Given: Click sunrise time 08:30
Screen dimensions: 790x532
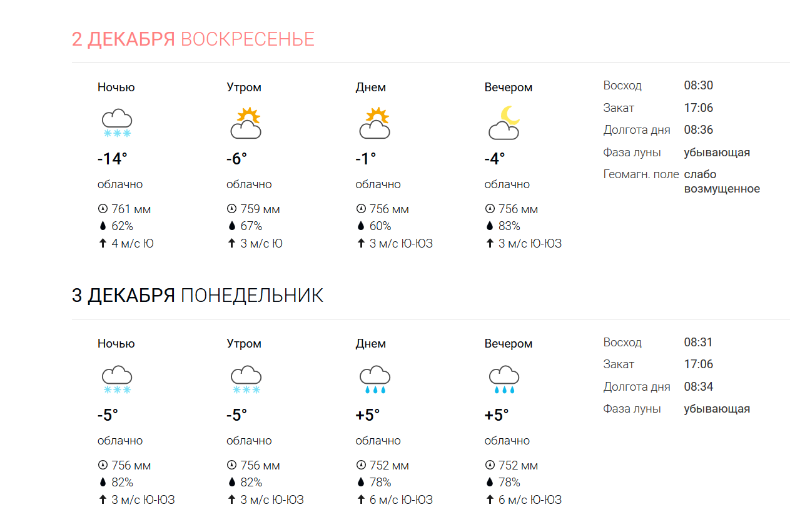Looking at the screenshot, I should click(699, 86).
